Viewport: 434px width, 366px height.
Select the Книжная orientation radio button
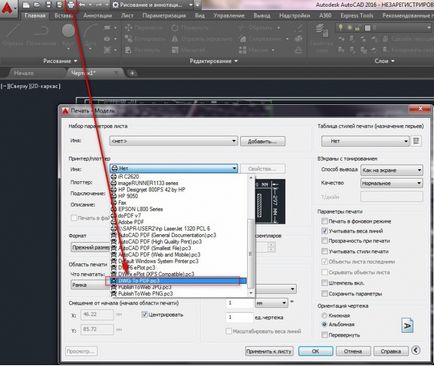point(324,315)
